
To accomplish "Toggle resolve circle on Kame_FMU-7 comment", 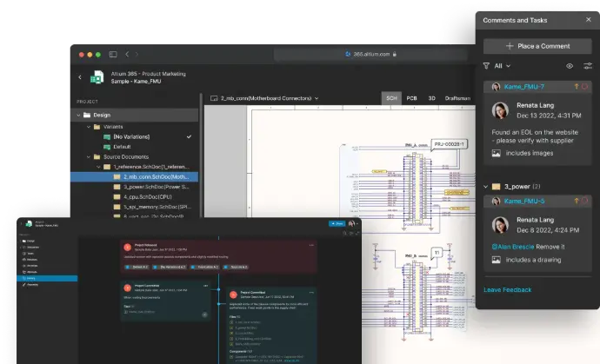I will (584, 87).
